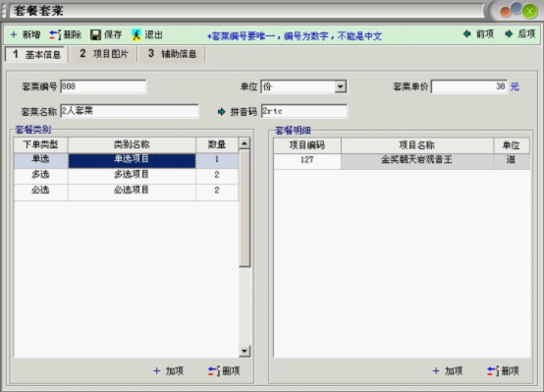
Task: Click the 保存 floppy disk save icon
Action: 95,34
